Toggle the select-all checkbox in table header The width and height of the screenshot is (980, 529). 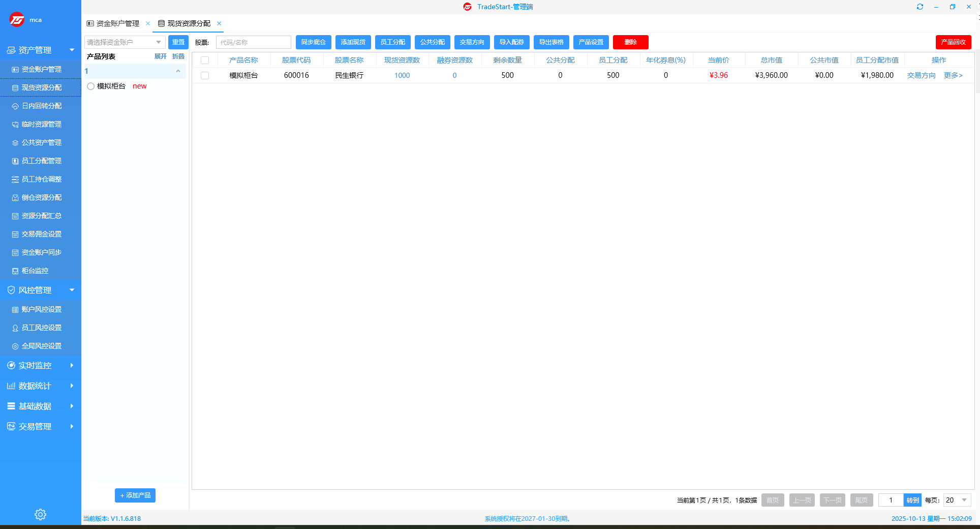point(205,60)
